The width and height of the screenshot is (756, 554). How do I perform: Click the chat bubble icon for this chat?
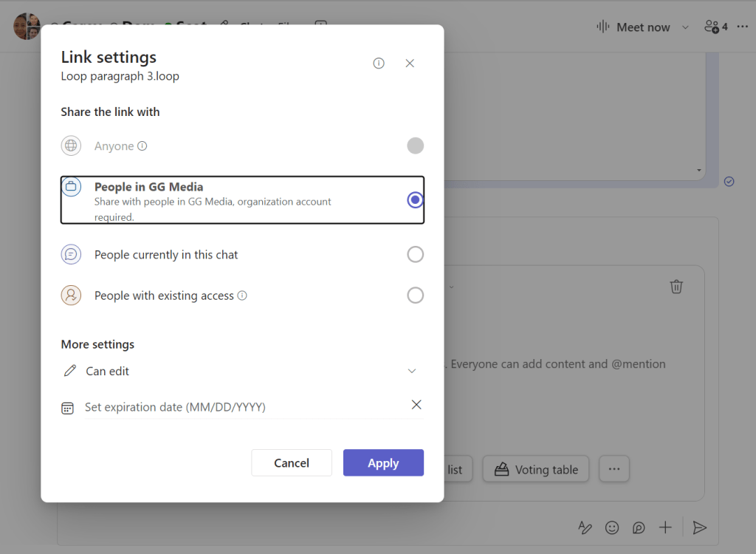(x=71, y=254)
